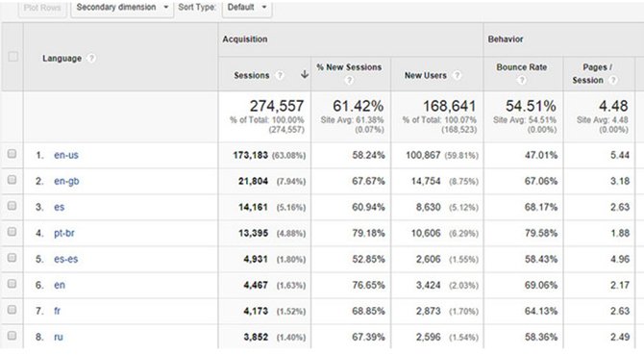
Task: Check the en-us row checkbox
Action: pos(12,154)
